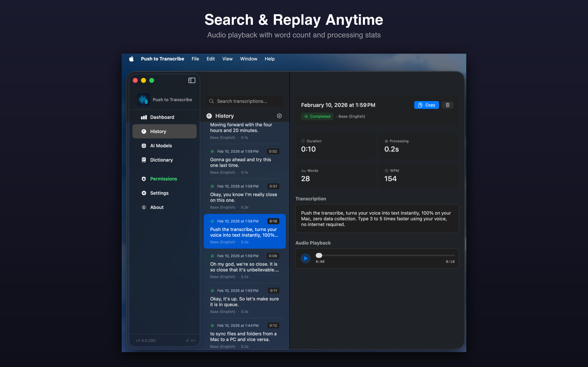Select the History sidebar item
This screenshot has width=588, height=367.
[158, 131]
